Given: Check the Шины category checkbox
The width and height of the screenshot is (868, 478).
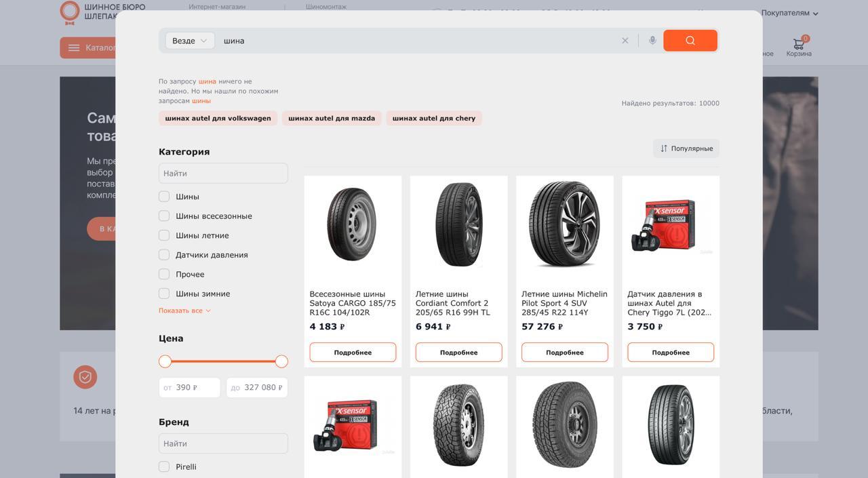Looking at the screenshot, I should [x=164, y=197].
